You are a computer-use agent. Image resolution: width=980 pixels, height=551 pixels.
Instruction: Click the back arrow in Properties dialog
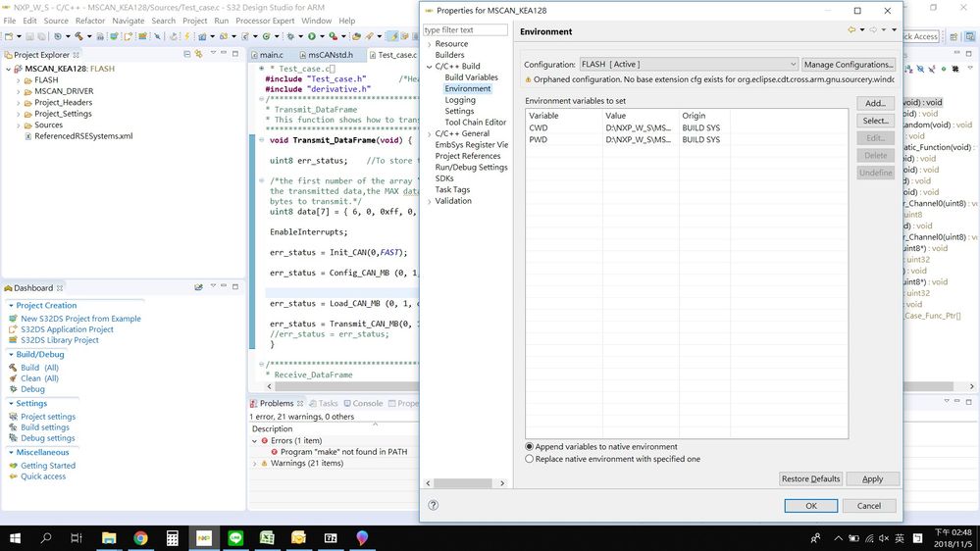[x=851, y=30]
